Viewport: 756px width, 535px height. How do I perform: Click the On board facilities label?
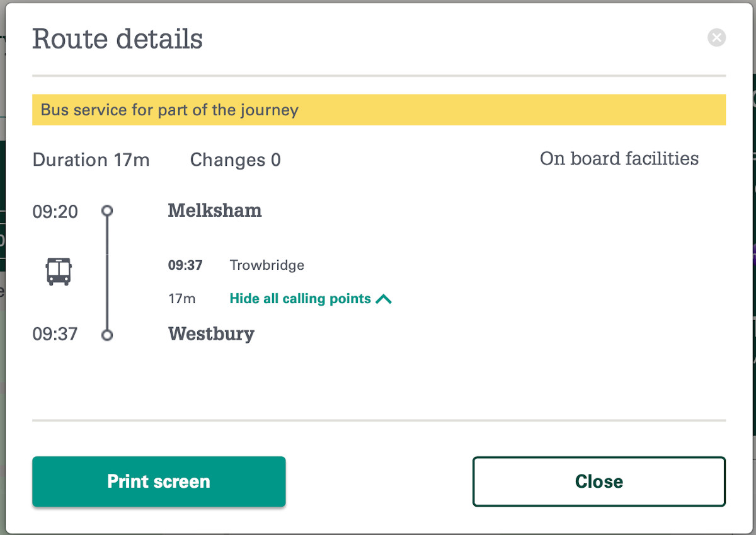click(619, 159)
